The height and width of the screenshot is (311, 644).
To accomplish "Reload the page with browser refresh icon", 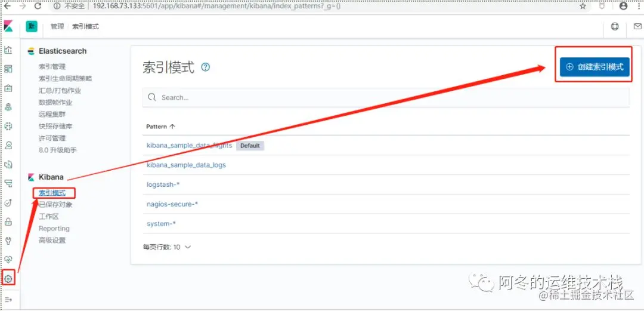I will (x=38, y=6).
